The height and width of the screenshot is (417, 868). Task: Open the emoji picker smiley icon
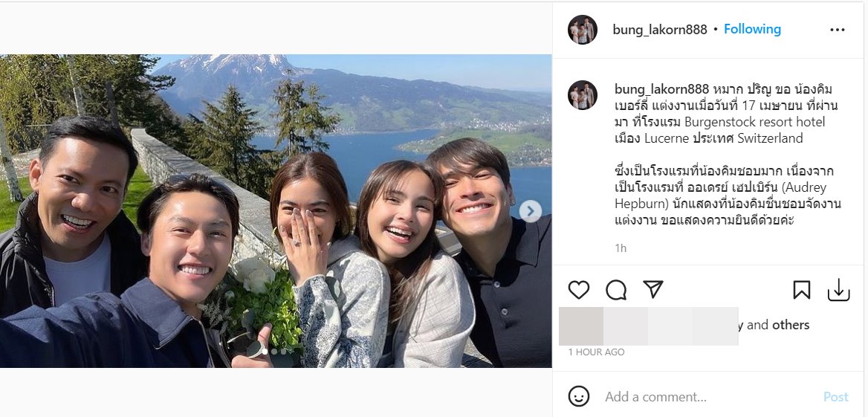click(579, 396)
